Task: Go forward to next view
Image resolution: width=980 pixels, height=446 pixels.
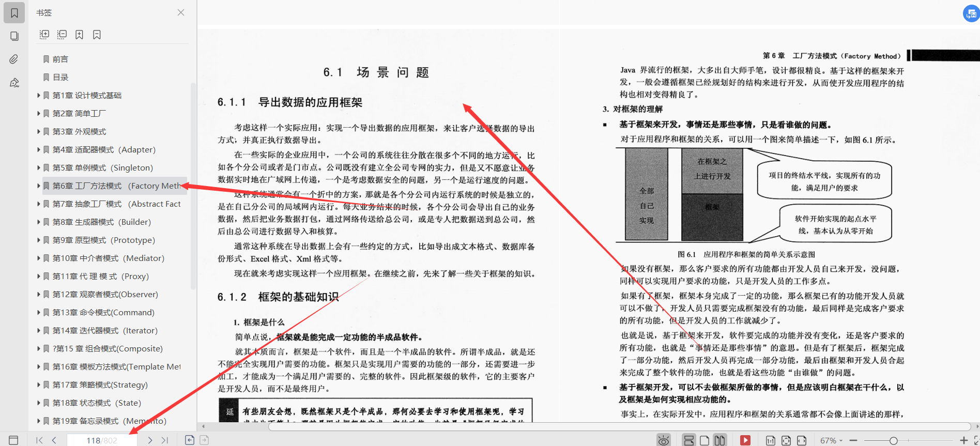Action: point(205,440)
